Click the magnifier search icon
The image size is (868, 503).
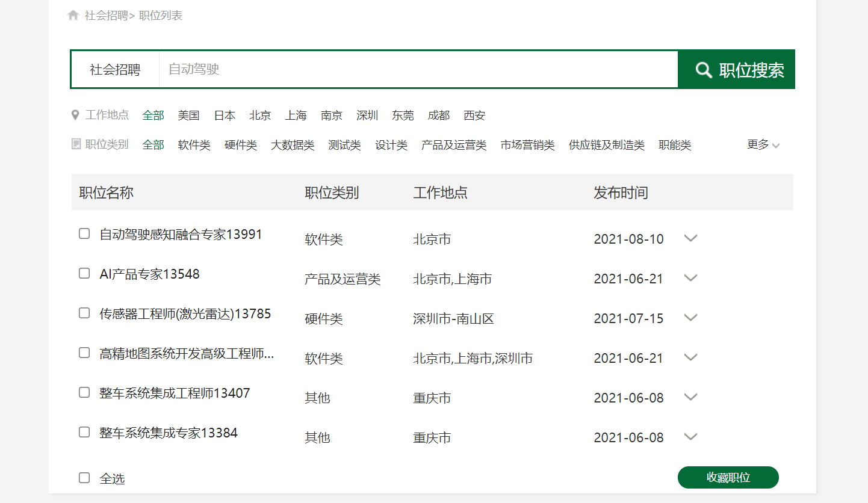pyautogui.click(x=703, y=70)
